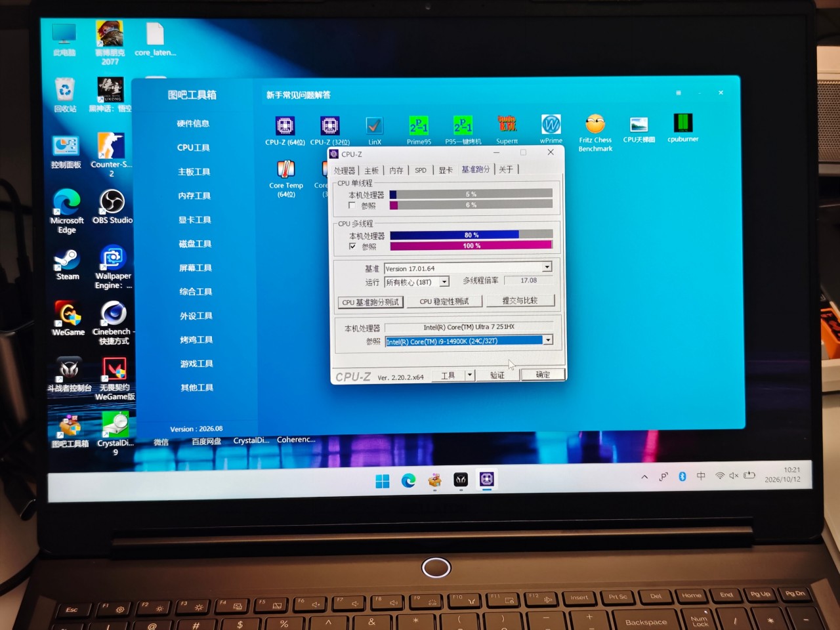Image resolution: width=840 pixels, height=630 pixels.
Task: Open Core Temp (64位) icon
Action: (286, 178)
